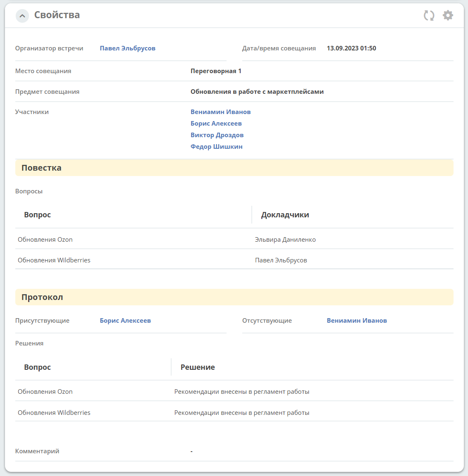Select Обновления Ozon in agenda table
Screen dimensions: 468x476
coord(45,240)
